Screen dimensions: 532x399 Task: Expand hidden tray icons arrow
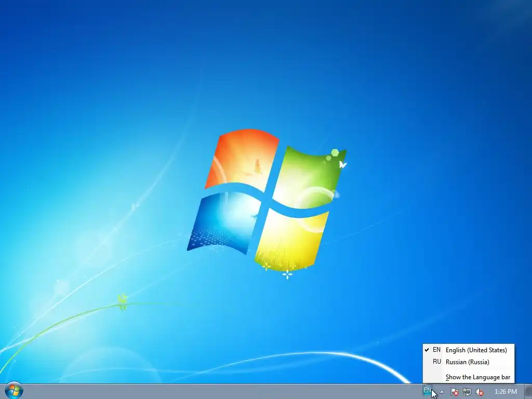coord(442,392)
